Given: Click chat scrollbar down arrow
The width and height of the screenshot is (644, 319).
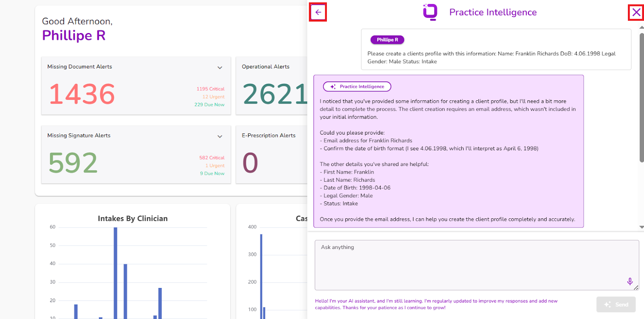Looking at the screenshot, I should (642, 227).
